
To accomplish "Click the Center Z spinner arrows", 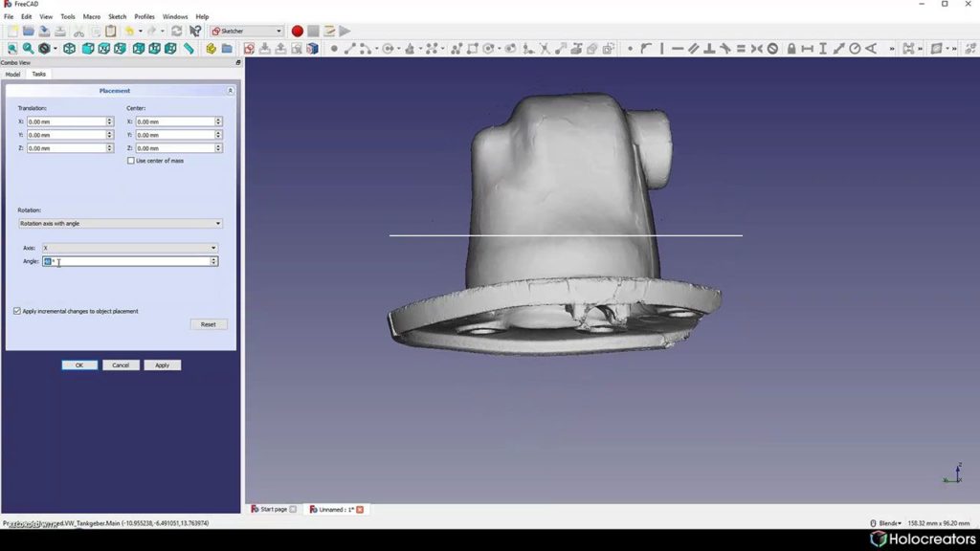I will click(x=218, y=148).
